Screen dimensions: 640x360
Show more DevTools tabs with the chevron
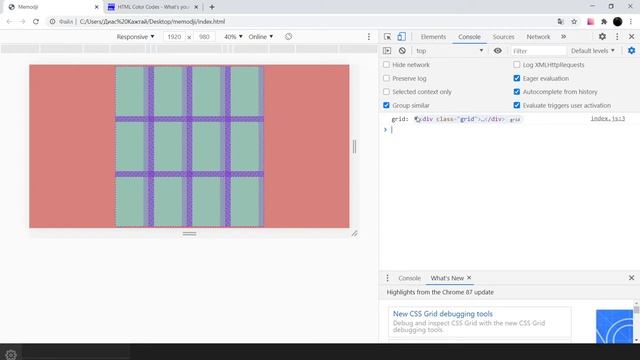[x=564, y=37]
